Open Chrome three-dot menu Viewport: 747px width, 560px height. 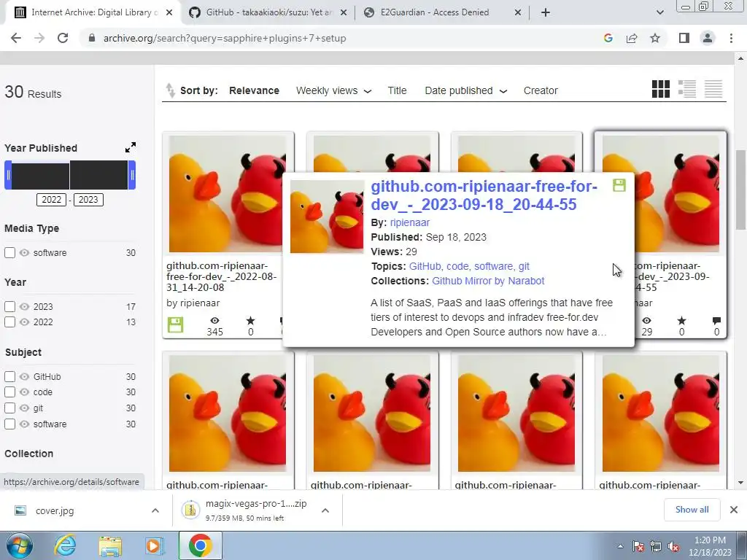coord(731,38)
